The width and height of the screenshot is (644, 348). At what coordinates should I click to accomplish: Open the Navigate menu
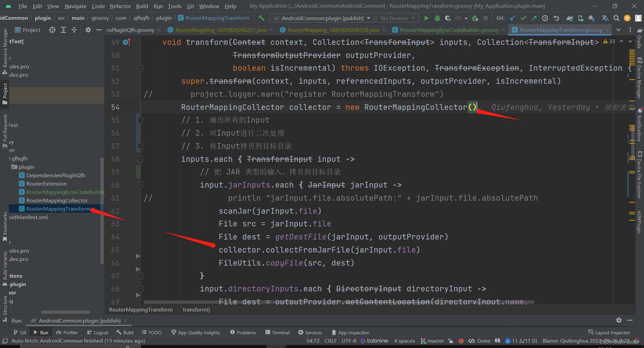pyautogui.click(x=75, y=6)
